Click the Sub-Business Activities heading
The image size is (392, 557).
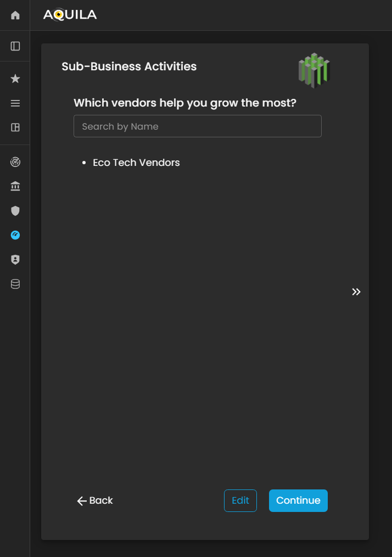tap(129, 66)
